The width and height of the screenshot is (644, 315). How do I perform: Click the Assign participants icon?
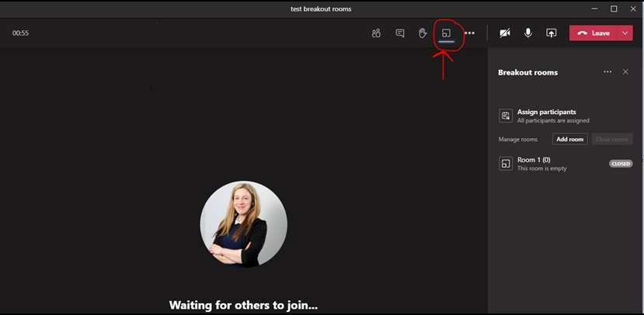tap(506, 116)
